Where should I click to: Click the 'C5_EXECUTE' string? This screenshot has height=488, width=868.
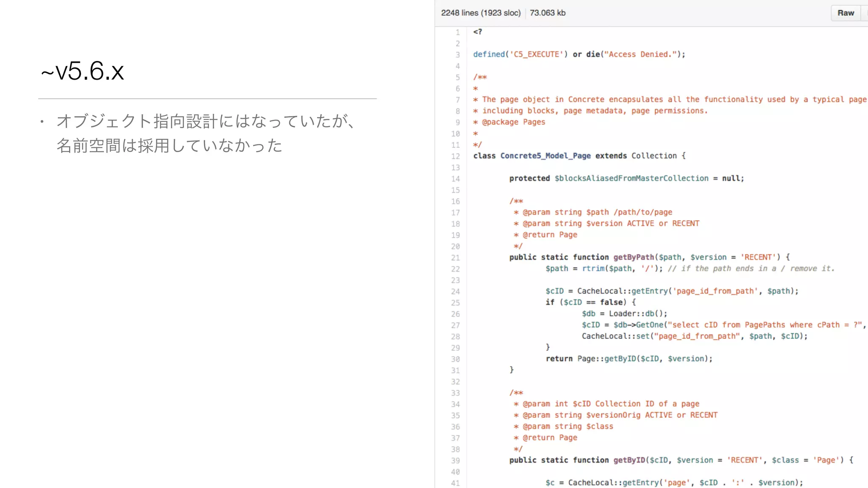tap(537, 54)
